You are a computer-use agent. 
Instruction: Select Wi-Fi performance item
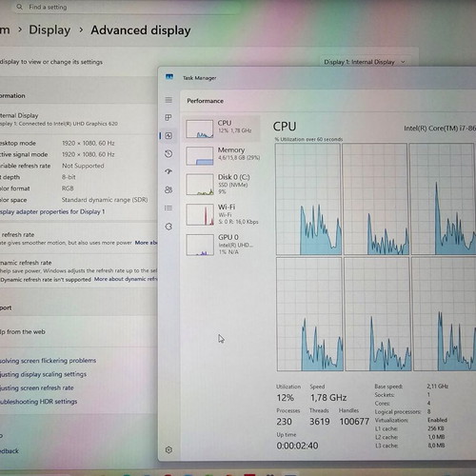tap(222, 214)
